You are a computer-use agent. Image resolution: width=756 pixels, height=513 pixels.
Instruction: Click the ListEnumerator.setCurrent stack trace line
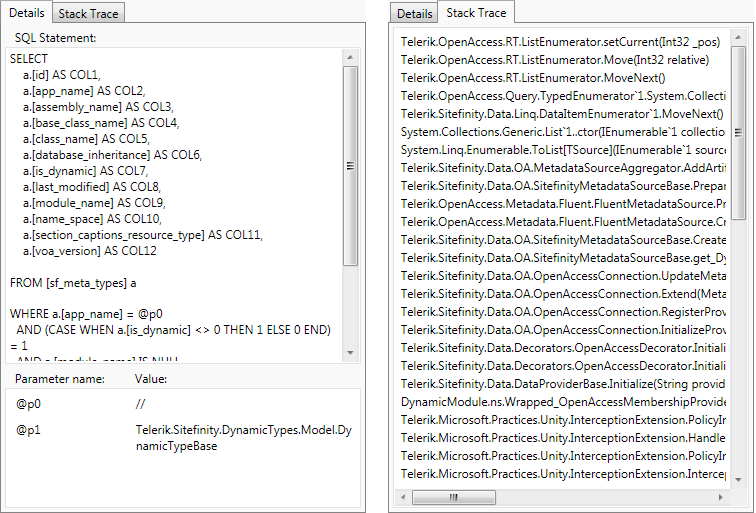click(x=560, y=42)
